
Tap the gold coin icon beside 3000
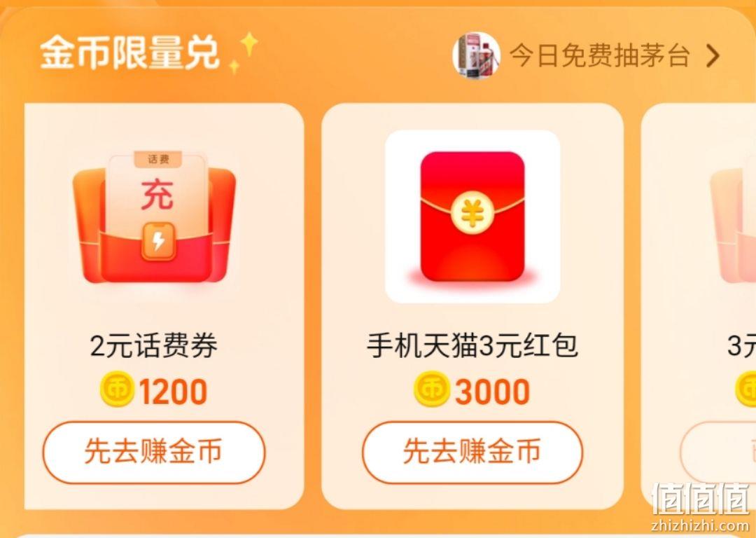coord(431,388)
